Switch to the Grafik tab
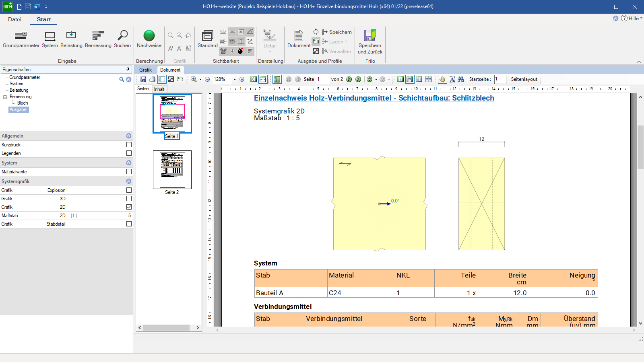 (145, 70)
